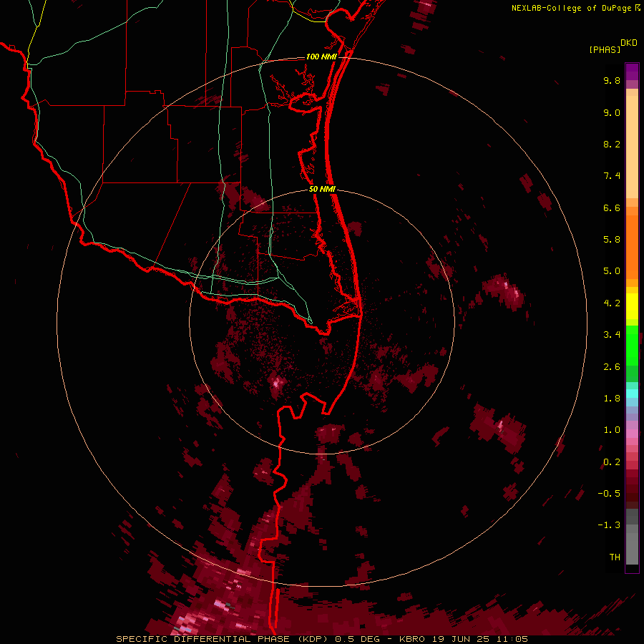644x644 pixels.
Task: Select the 8.2 value on the color scale
Action: pyautogui.click(x=612, y=144)
